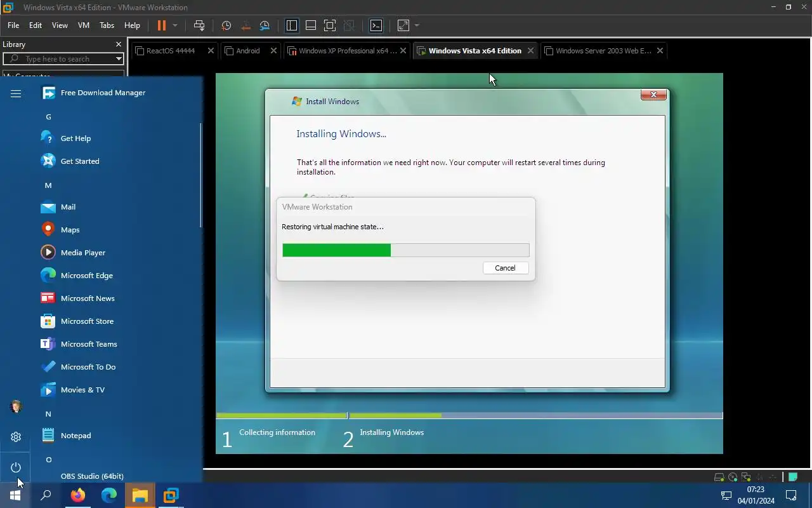Screen dimensions: 812x508
Task: Click the greyed-out Unity mode icon
Action: [349, 25]
